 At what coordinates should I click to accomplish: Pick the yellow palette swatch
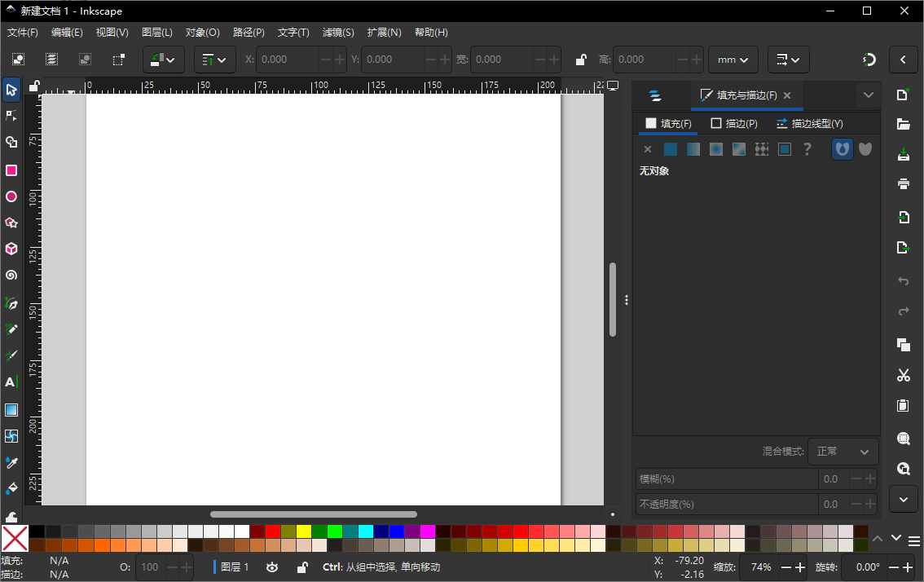coord(303,531)
